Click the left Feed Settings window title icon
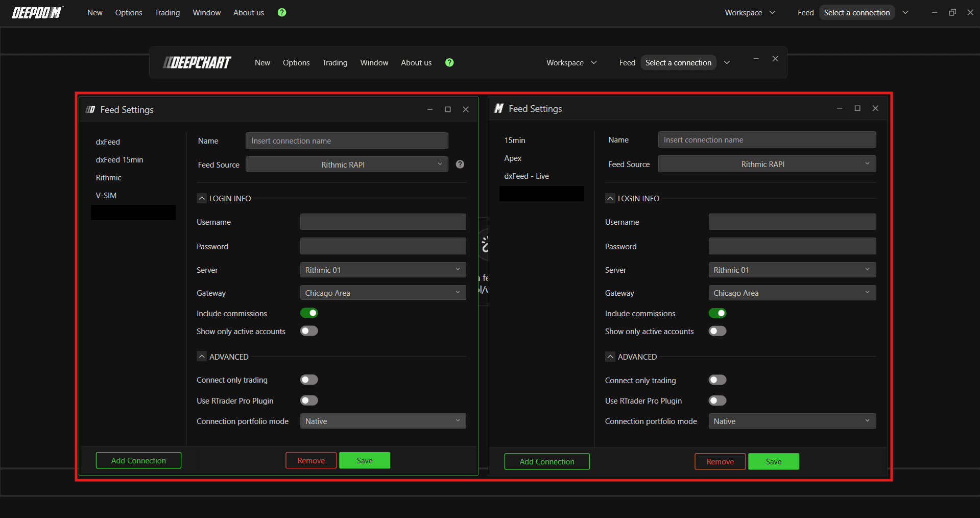This screenshot has height=518, width=980. 90,109
